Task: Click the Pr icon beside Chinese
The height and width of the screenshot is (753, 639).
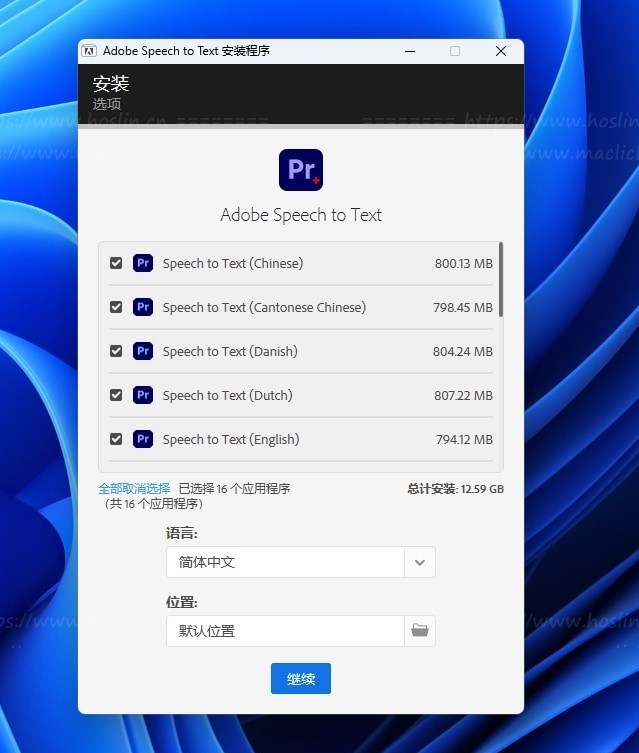Action: [143, 263]
